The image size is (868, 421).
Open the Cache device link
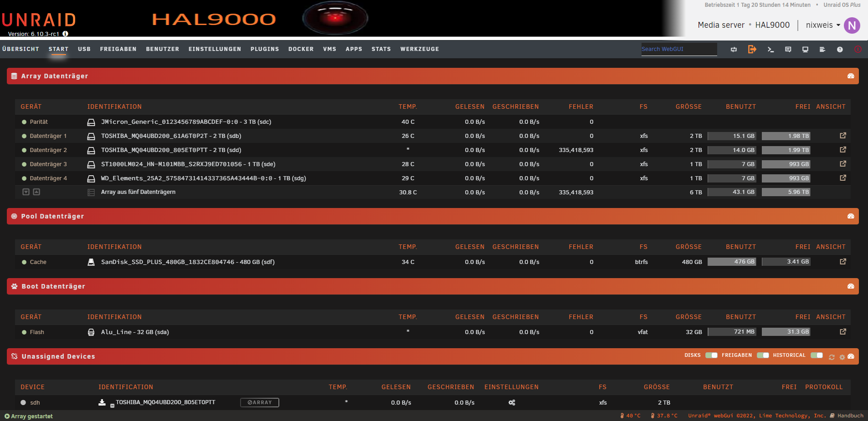pyautogui.click(x=38, y=262)
